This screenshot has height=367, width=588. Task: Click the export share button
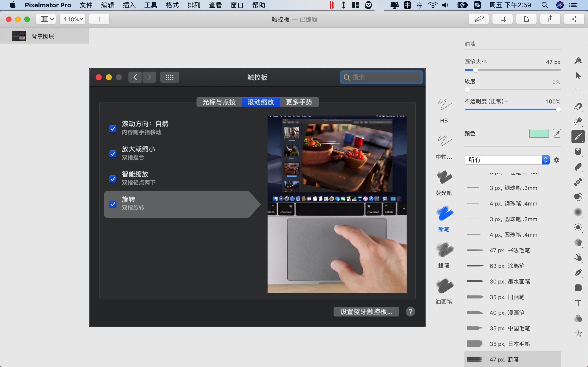pyautogui.click(x=550, y=19)
